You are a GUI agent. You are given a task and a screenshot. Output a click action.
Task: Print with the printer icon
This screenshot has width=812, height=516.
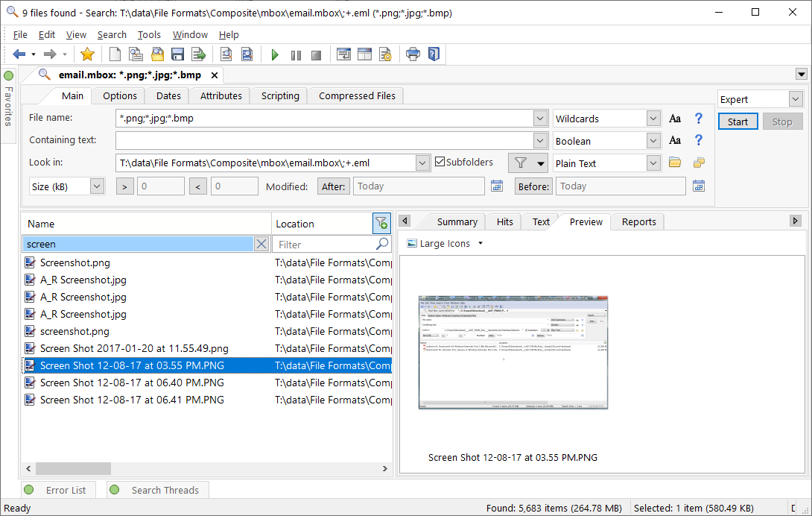coord(413,54)
